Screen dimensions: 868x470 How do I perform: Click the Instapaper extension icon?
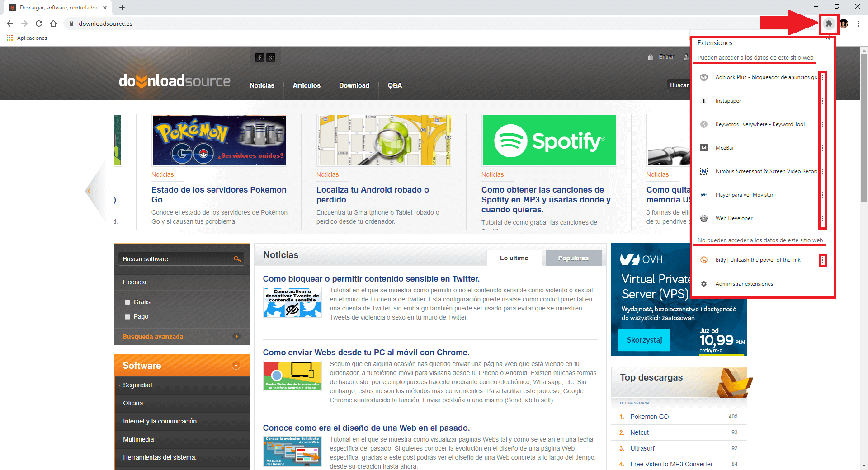704,101
